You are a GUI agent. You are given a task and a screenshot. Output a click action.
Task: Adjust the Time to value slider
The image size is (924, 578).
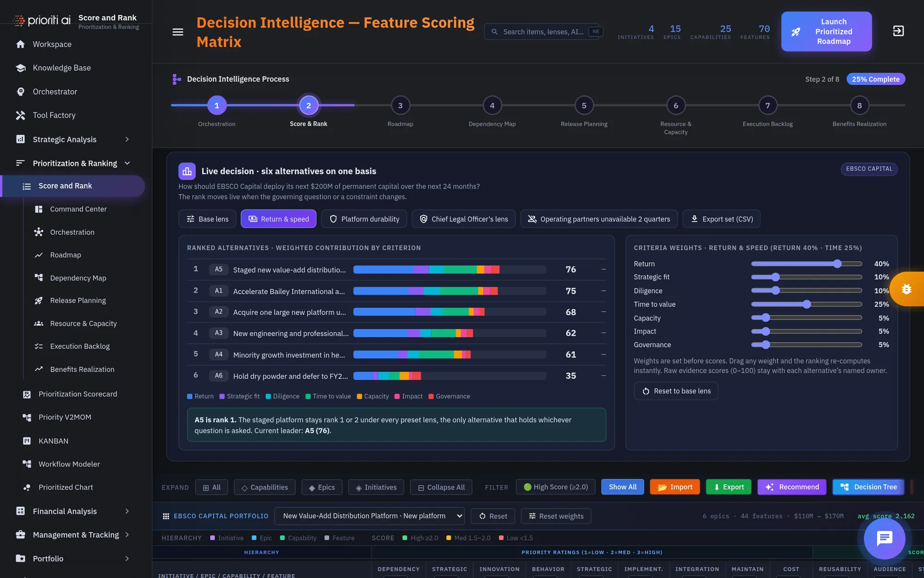point(807,304)
